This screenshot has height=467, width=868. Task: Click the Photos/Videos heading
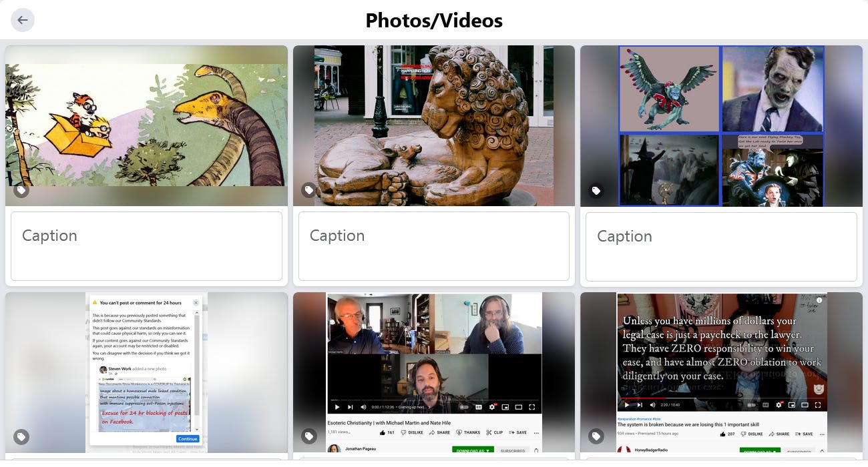click(434, 21)
